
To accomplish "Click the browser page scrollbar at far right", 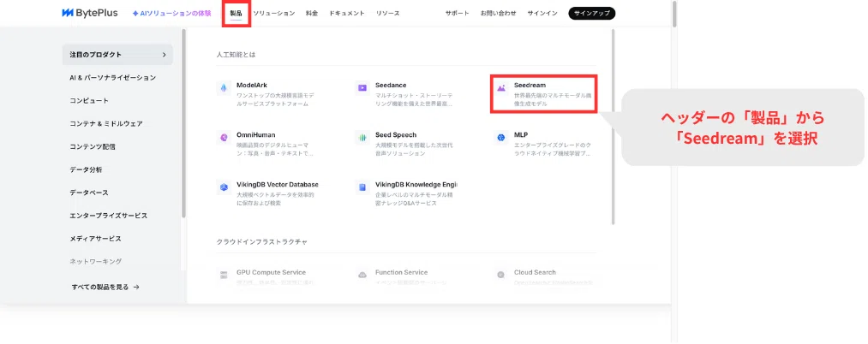I will [673, 15].
